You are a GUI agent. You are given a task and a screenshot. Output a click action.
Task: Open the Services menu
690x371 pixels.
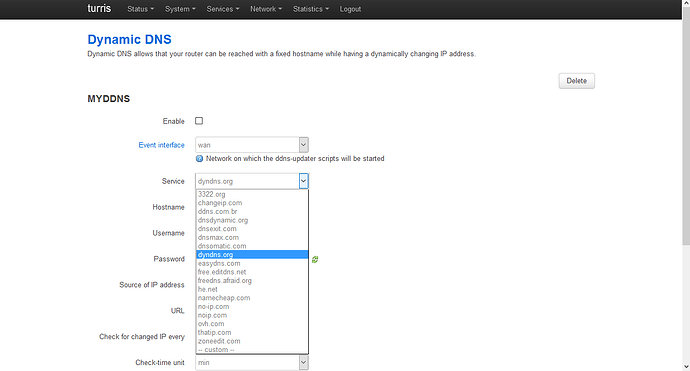coord(223,9)
